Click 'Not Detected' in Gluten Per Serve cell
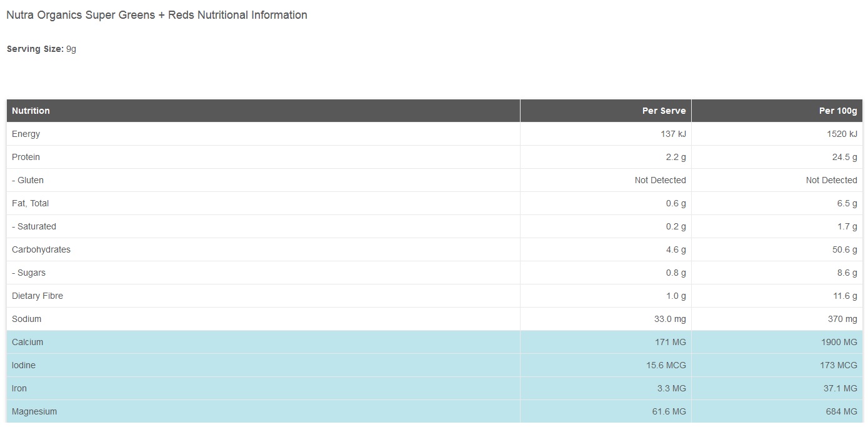Image resolution: width=868 pixels, height=427 pixels. pos(661,180)
